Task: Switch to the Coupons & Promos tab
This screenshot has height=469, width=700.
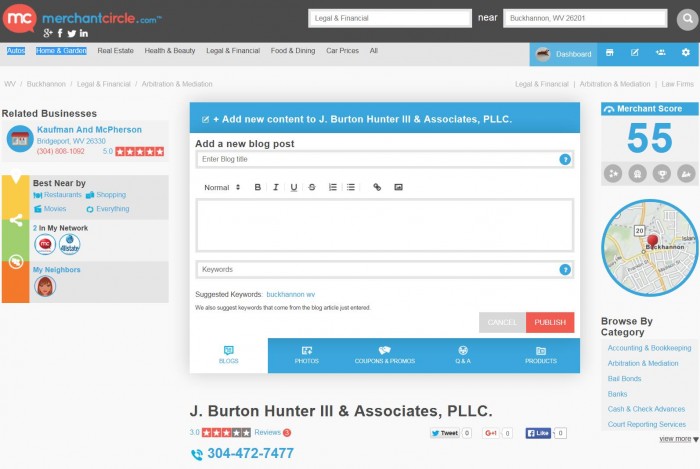Action: [385, 355]
